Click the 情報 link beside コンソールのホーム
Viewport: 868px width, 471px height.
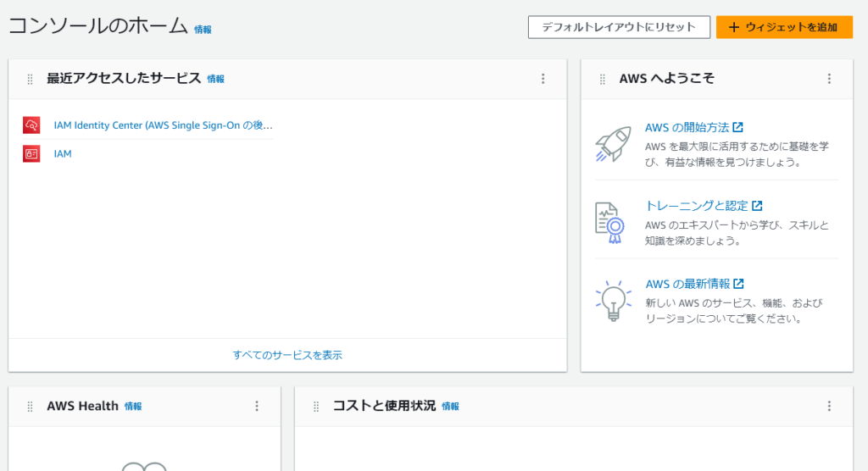tap(203, 30)
